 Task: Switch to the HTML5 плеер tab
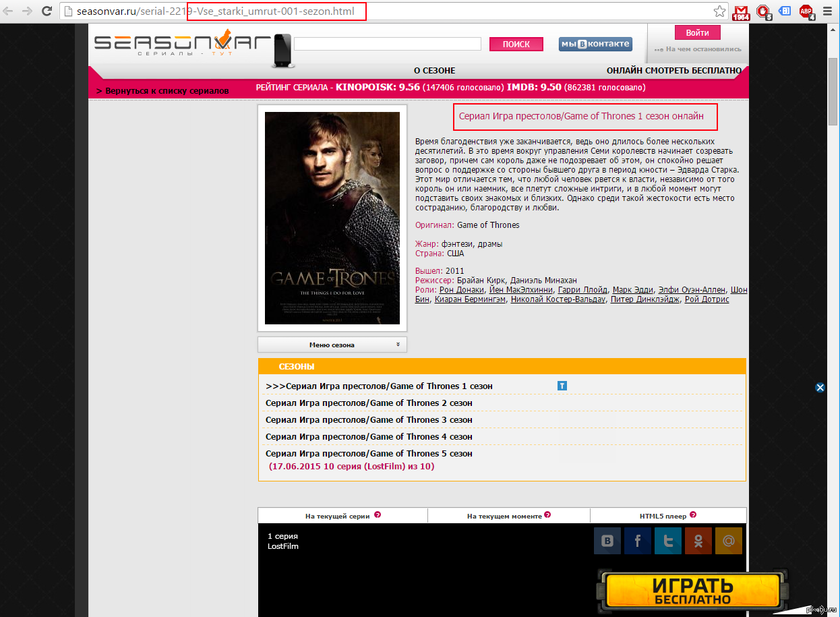click(x=667, y=516)
